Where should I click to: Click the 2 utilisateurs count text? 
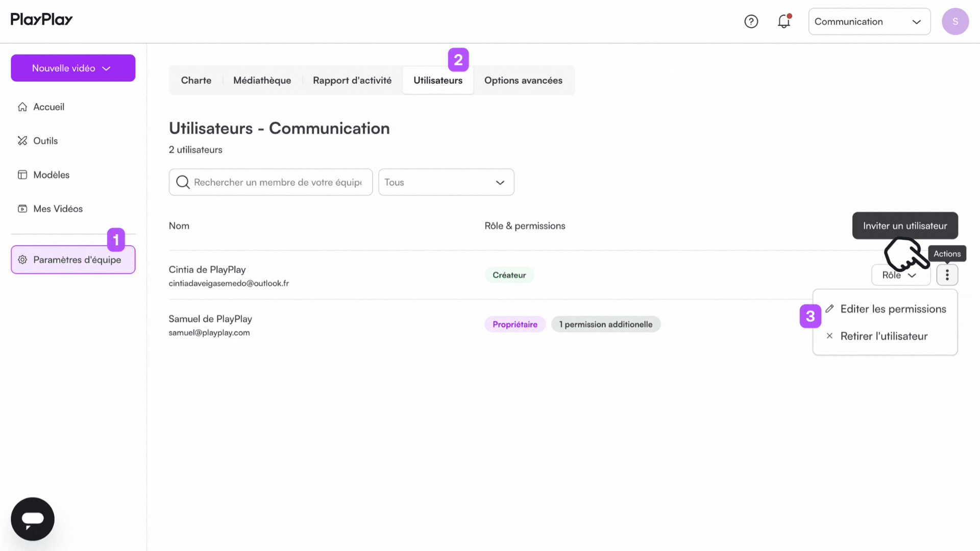[x=195, y=149]
